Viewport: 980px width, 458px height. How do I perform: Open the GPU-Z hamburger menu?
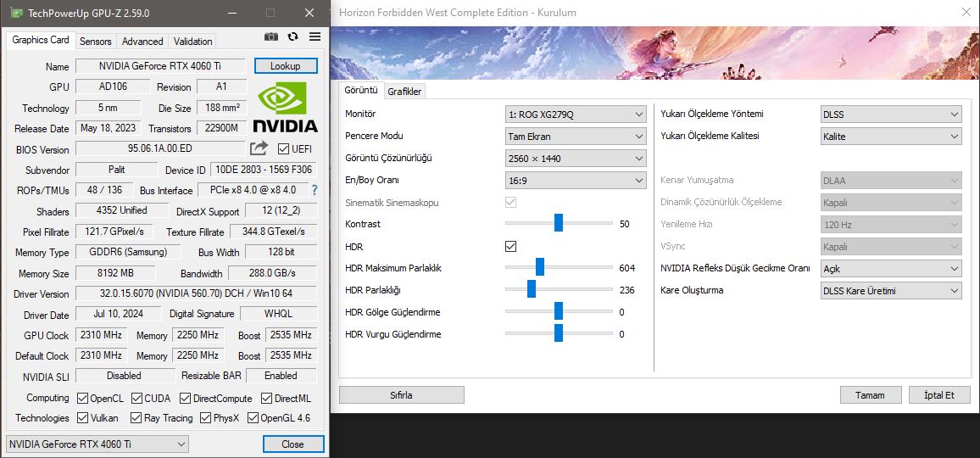(315, 37)
